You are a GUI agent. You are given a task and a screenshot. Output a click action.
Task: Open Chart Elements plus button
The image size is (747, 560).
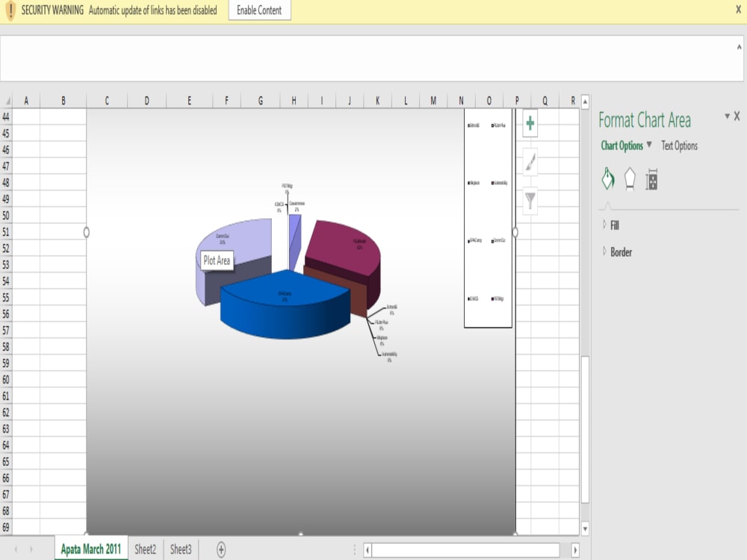[530, 124]
